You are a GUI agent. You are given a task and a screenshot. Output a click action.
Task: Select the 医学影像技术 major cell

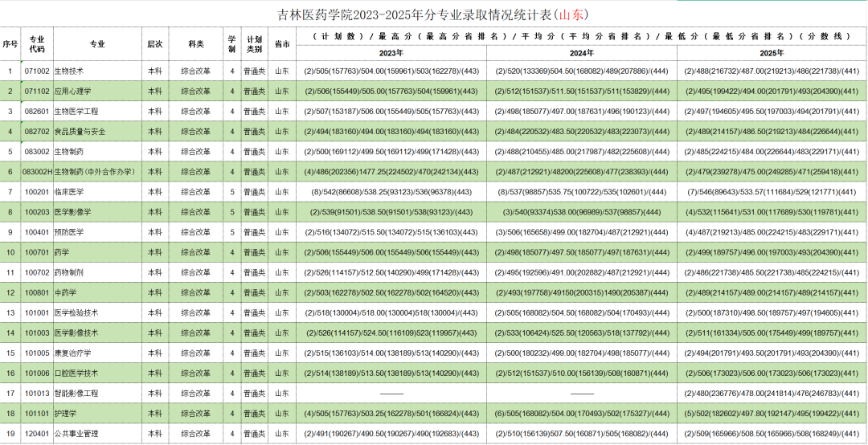[x=97, y=333]
